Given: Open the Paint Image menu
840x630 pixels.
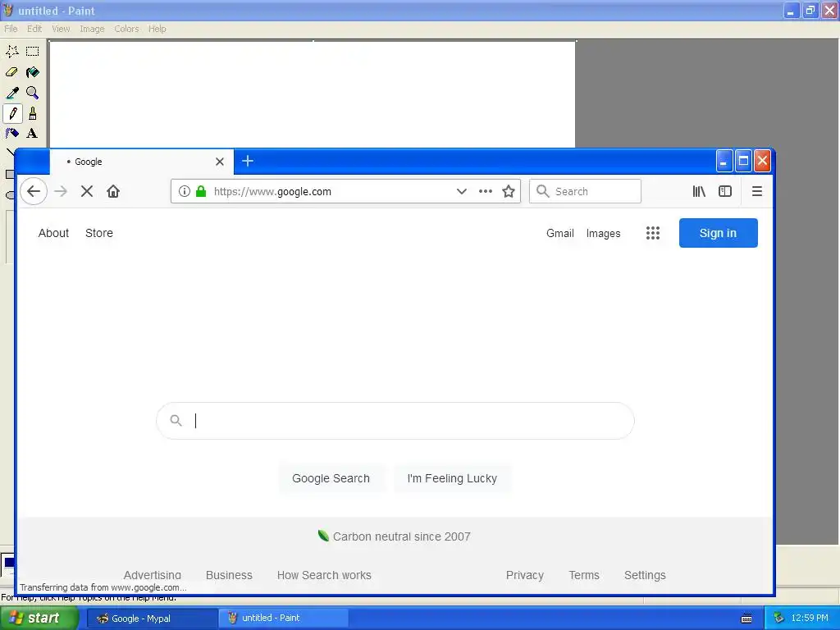Looking at the screenshot, I should [92, 29].
